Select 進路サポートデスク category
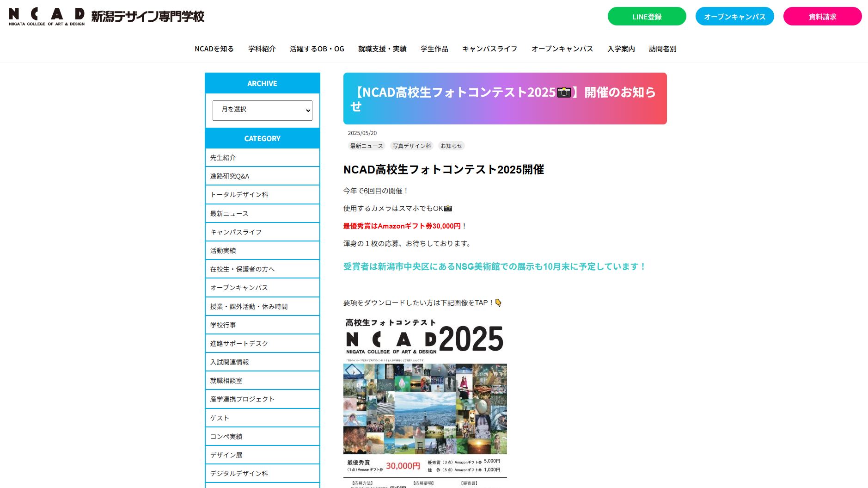The image size is (868, 488). click(262, 344)
